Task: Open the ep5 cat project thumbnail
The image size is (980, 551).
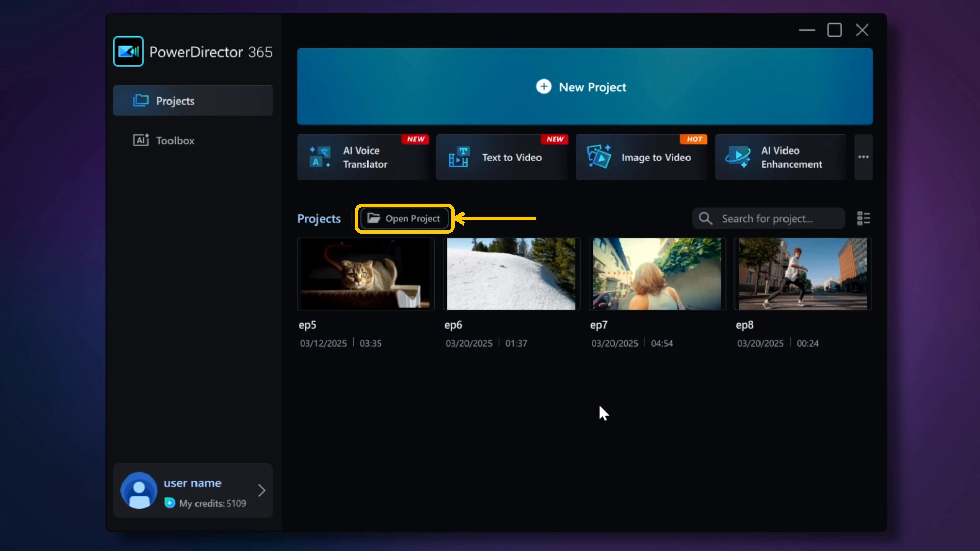Action: [365, 274]
